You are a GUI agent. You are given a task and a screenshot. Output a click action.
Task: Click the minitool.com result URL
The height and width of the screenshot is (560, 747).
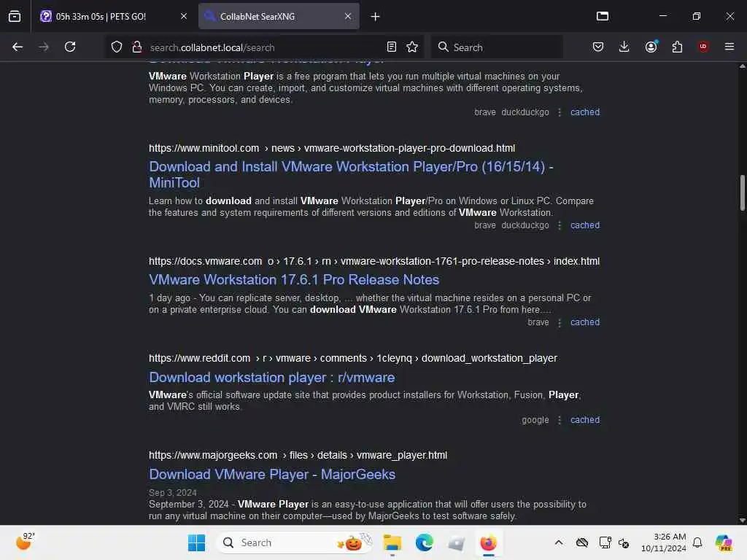(x=332, y=148)
